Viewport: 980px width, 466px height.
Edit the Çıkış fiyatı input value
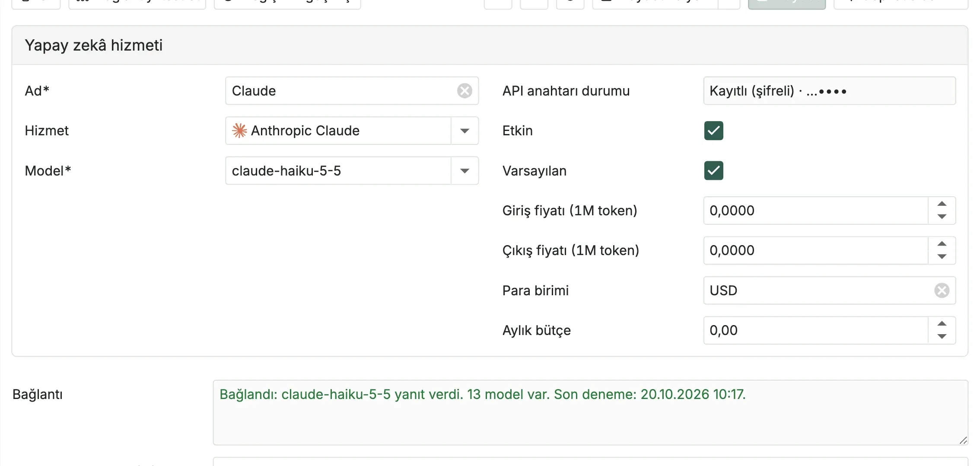816,250
